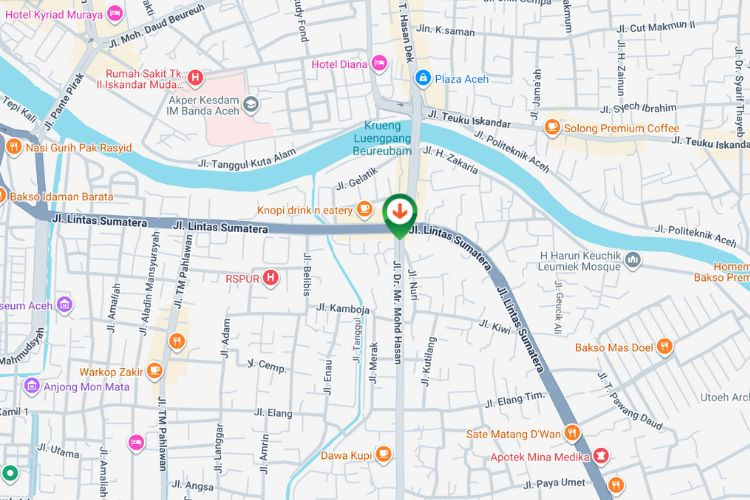Open the H Harun Keuchik Leumiek Mosque icon
The width and height of the screenshot is (750, 500).
pyautogui.click(x=633, y=260)
